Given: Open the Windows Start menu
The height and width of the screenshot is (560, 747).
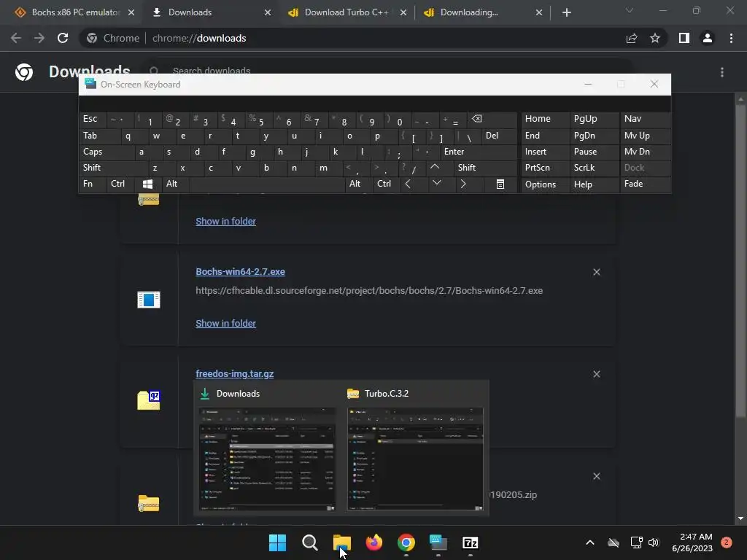Looking at the screenshot, I should 277,542.
